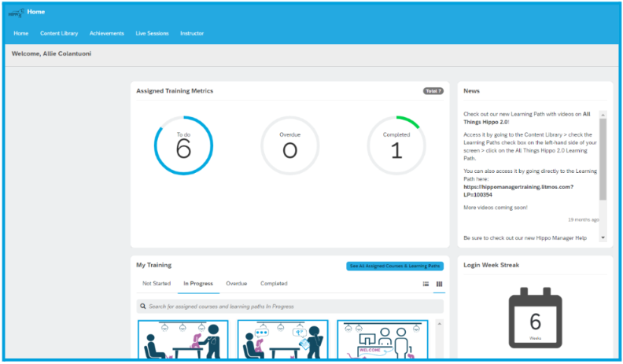Click the 19 months ago timestamp
Viewport: 623px width, 364px height.
[x=583, y=219]
